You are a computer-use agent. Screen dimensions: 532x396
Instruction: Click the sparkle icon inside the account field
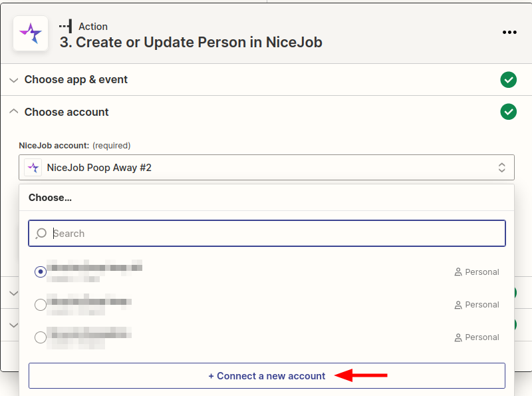click(x=33, y=167)
